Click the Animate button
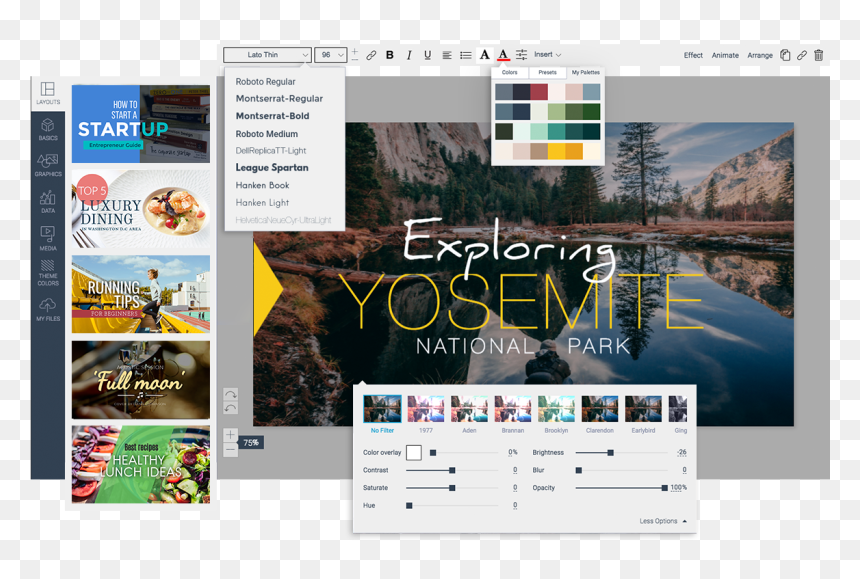The height and width of the screenshot is (579, 860). (x=725, y=55)
